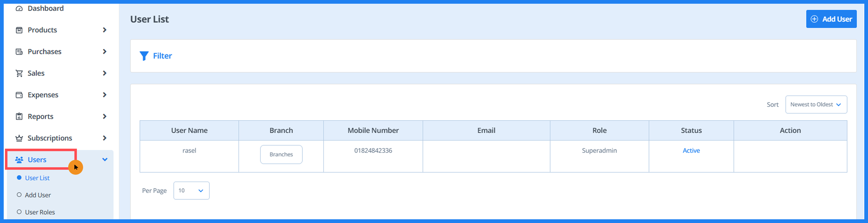868x223 pixels.
Task: Expand the Products chevron arrow
Action: tap(105, 30)
